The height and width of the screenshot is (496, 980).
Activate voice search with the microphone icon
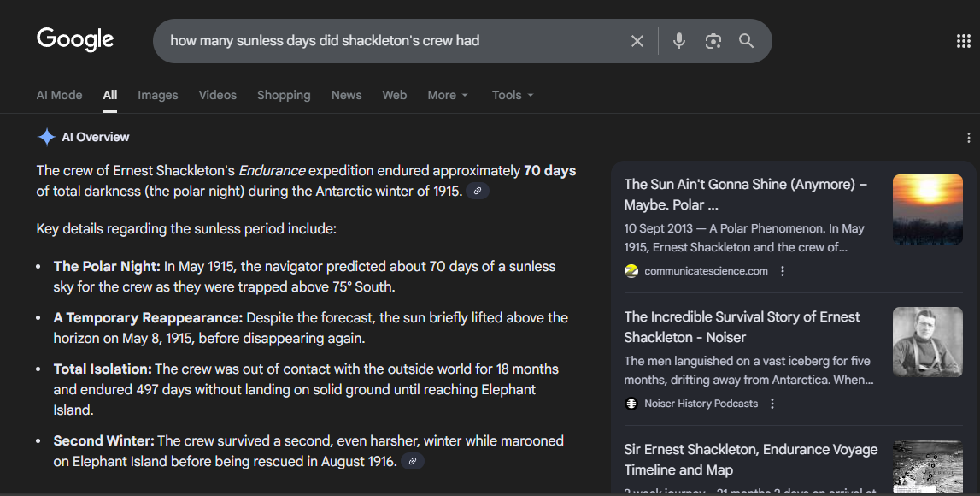(x=678, y=39)
